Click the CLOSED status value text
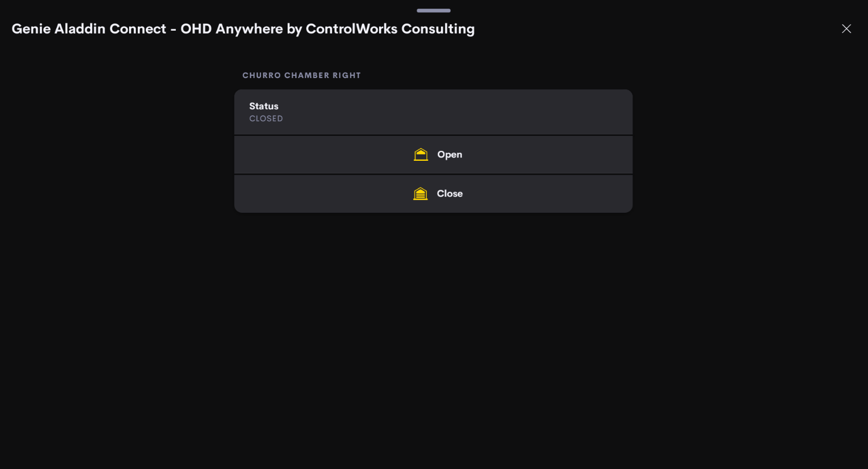Screen dimensions: 868x469 coord(266,119)
